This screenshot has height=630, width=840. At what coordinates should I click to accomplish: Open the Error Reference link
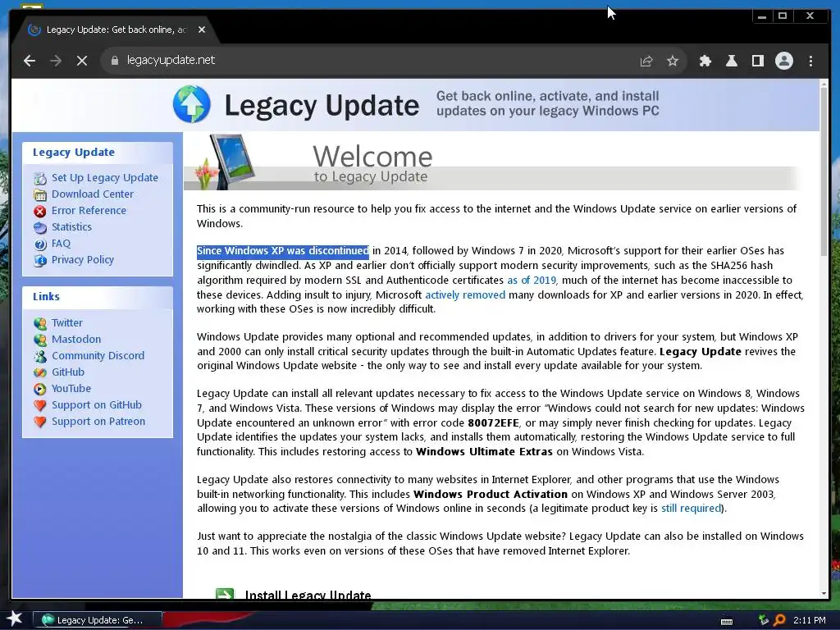(89, 211)
